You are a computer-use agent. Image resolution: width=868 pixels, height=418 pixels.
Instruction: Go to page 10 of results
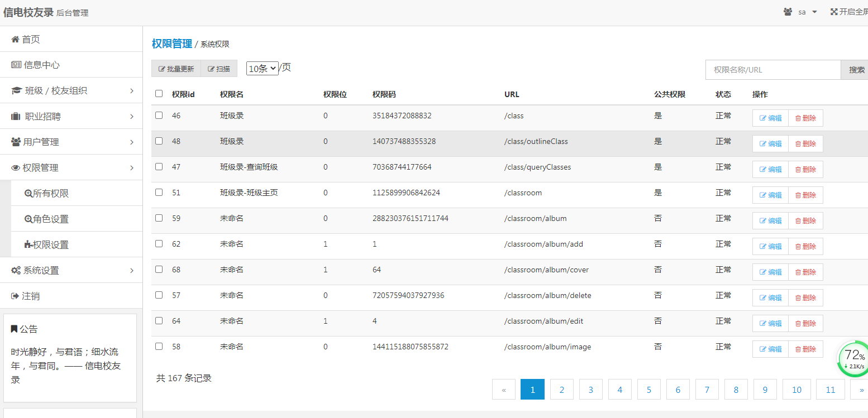pos(797,390)
